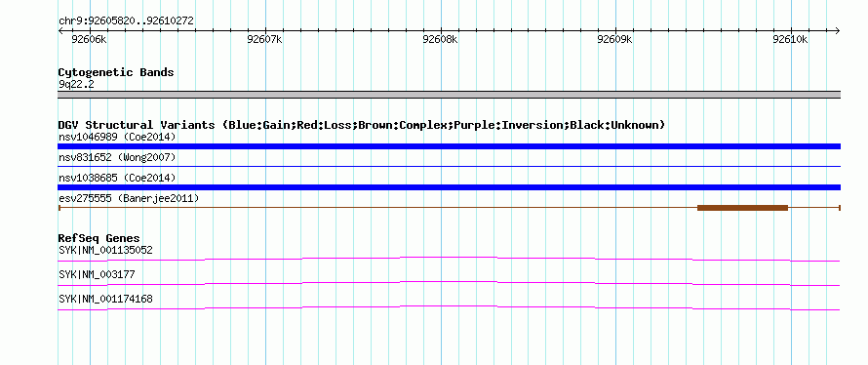Click the thin blue line for nsv831652
Viewport: 868px width, 365px height.
(449, 166)
